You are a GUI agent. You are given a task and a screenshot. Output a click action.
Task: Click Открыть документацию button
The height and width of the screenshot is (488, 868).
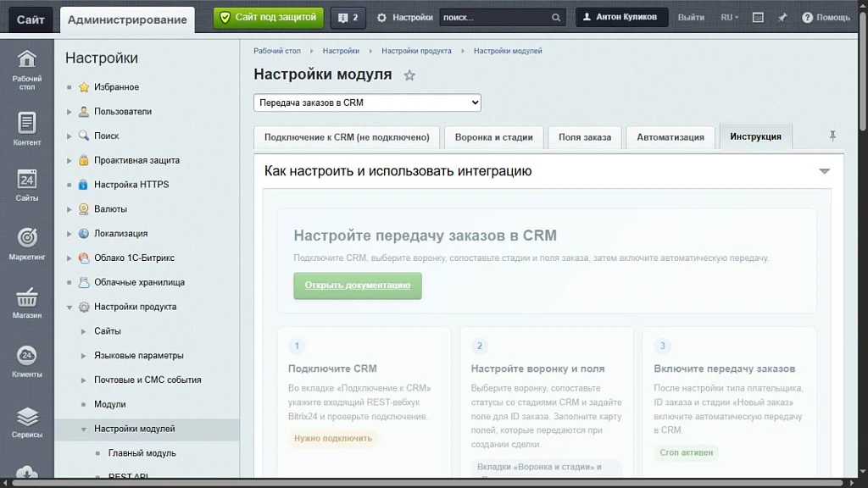pos(358,286)
